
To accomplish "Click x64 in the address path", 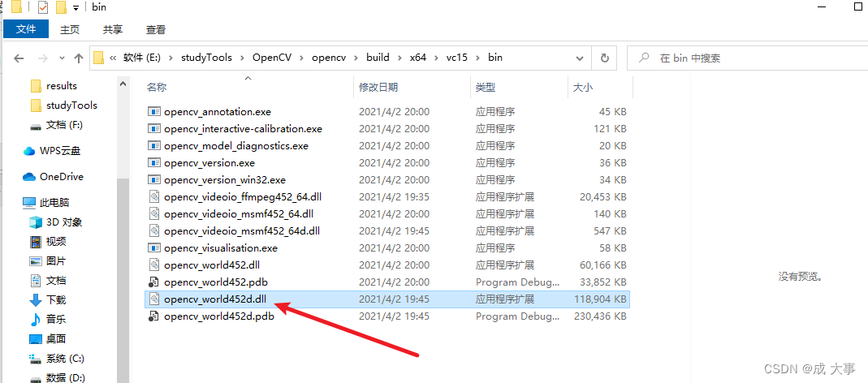I will [x=418, y=57].
